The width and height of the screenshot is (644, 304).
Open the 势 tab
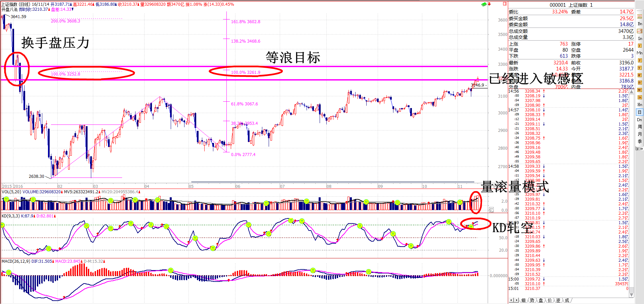532,300
